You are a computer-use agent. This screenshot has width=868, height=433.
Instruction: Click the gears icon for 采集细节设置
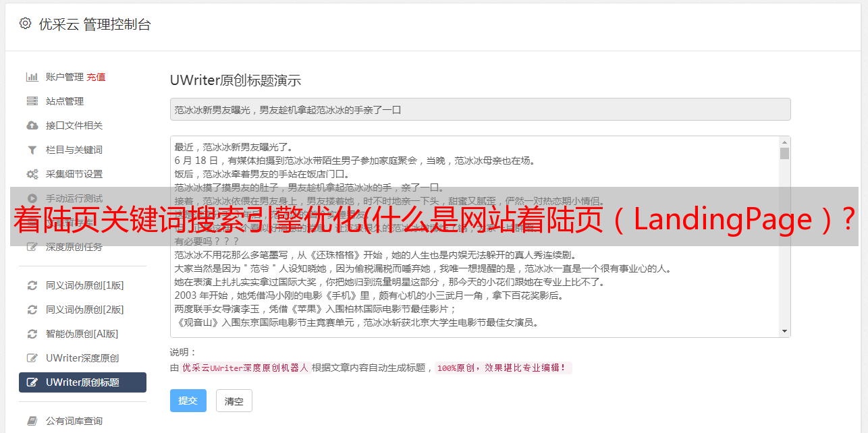(32, 174)
